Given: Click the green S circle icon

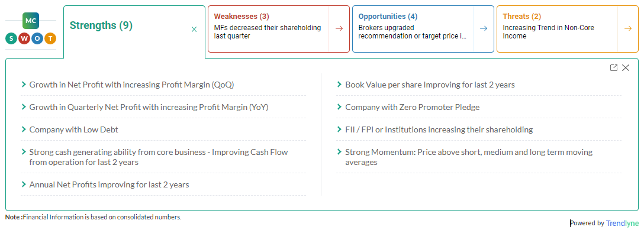Looking at the screenshot, I should [11, 39].
